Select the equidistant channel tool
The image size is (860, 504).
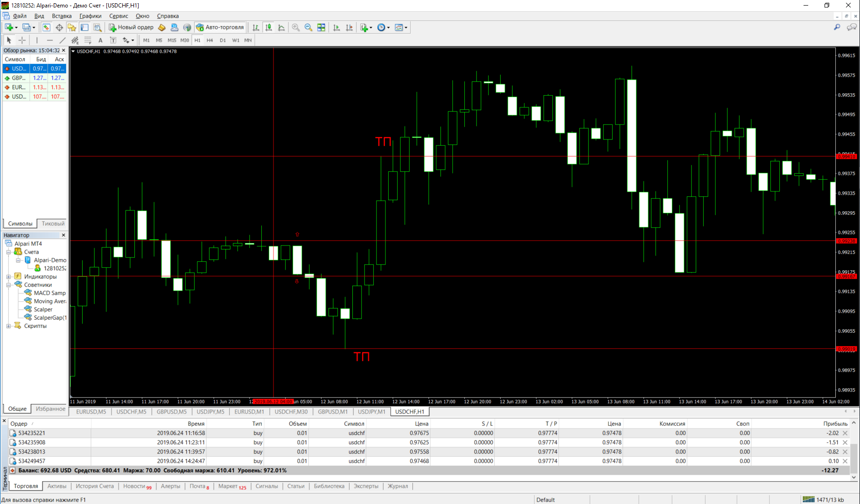[75, 40]
